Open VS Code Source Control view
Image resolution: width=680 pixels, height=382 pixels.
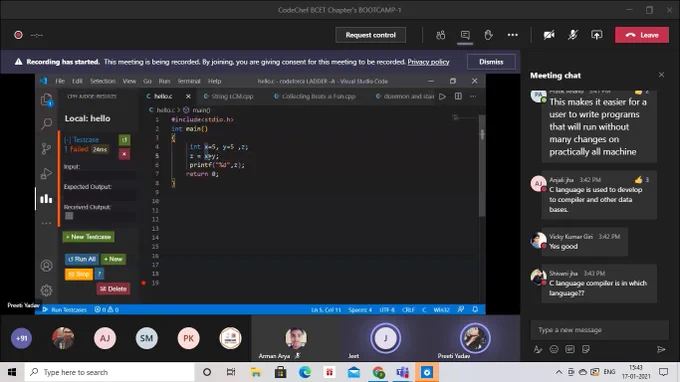click(x=46, y=149)
